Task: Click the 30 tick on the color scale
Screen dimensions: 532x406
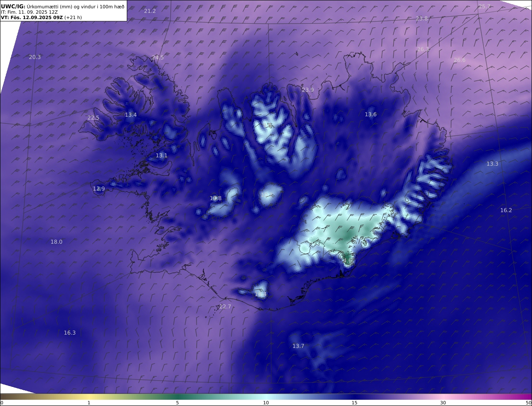Action: pos(443,403)
